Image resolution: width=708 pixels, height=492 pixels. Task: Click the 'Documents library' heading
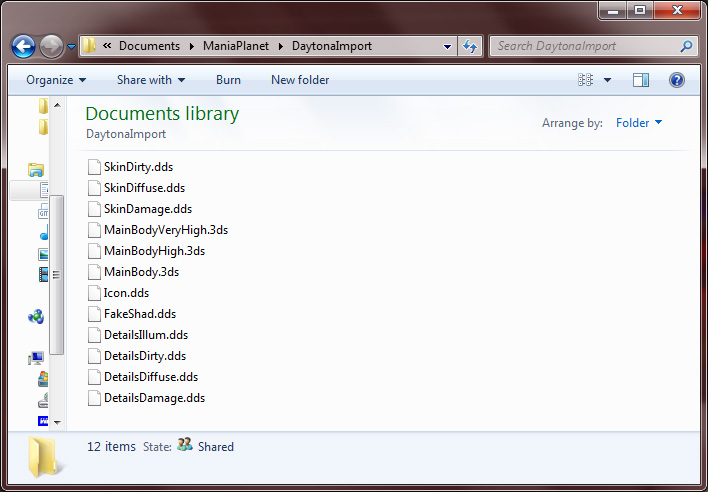[x=162, y=114]
